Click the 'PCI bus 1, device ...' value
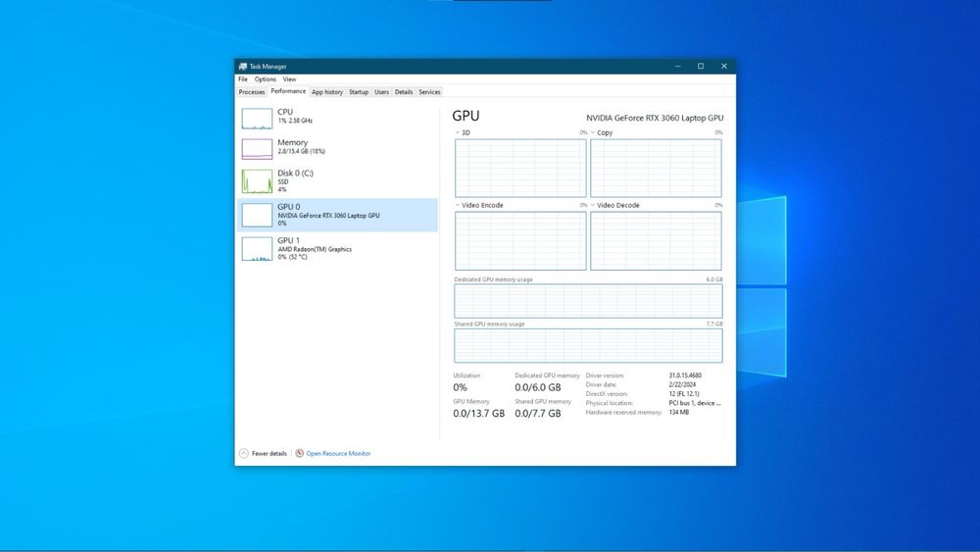 [695, 403]
